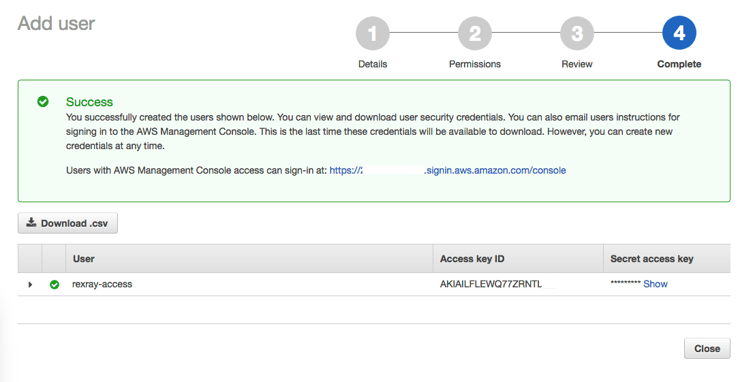
Task: Click the Review step 3 circle
Action: (577, 33)
